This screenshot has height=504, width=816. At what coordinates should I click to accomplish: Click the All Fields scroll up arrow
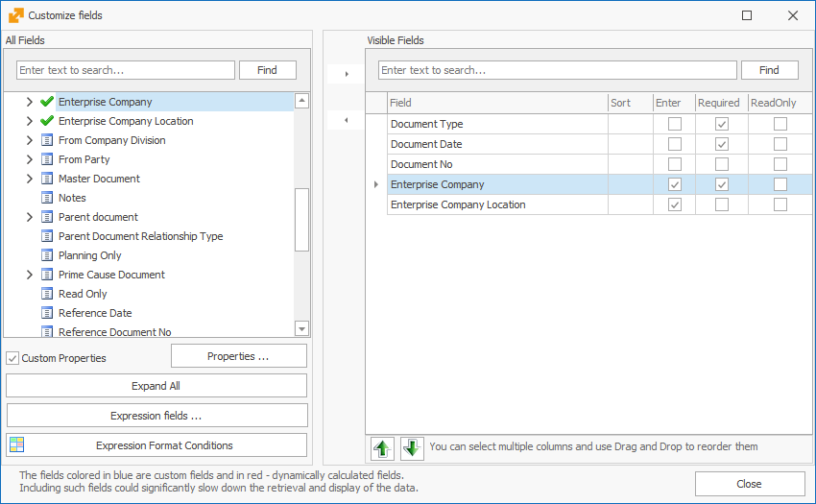pyautogui.click(x=301, y=101)
